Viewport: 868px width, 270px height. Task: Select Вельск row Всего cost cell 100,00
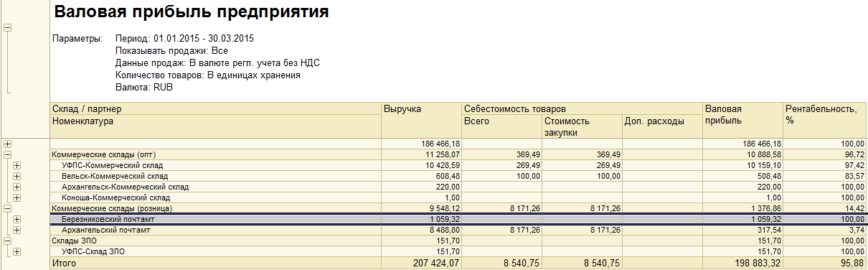pos(502,176)
